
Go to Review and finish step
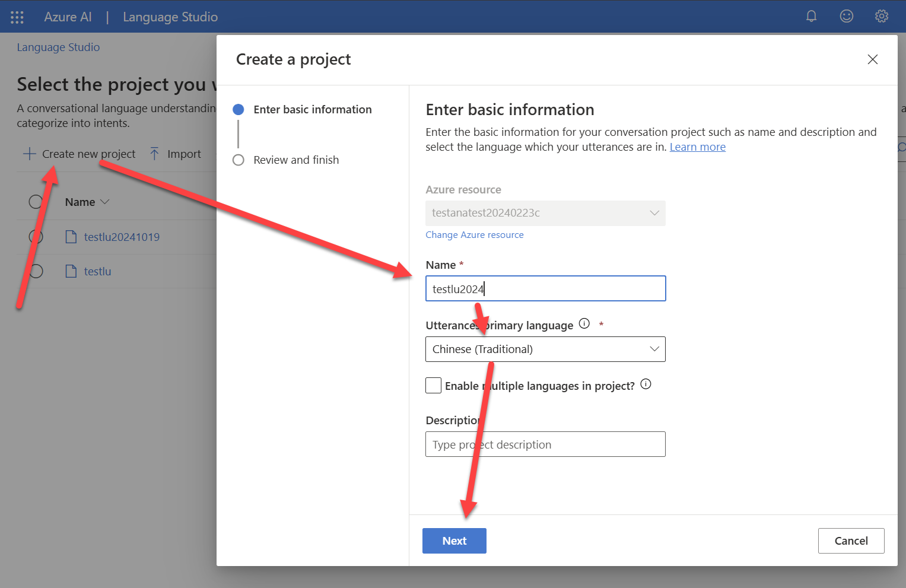(x=296, y=160)
